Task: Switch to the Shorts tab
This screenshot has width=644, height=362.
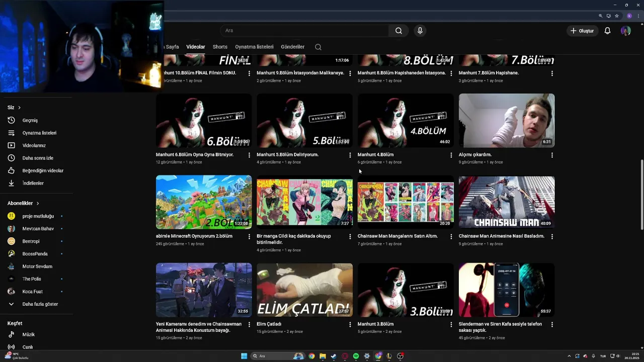Action: (x=220, y=47)
